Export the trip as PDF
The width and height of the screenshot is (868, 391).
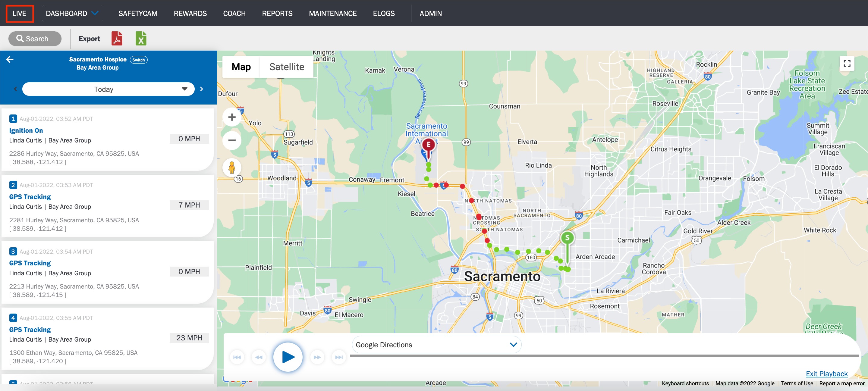tap(117, 38)
